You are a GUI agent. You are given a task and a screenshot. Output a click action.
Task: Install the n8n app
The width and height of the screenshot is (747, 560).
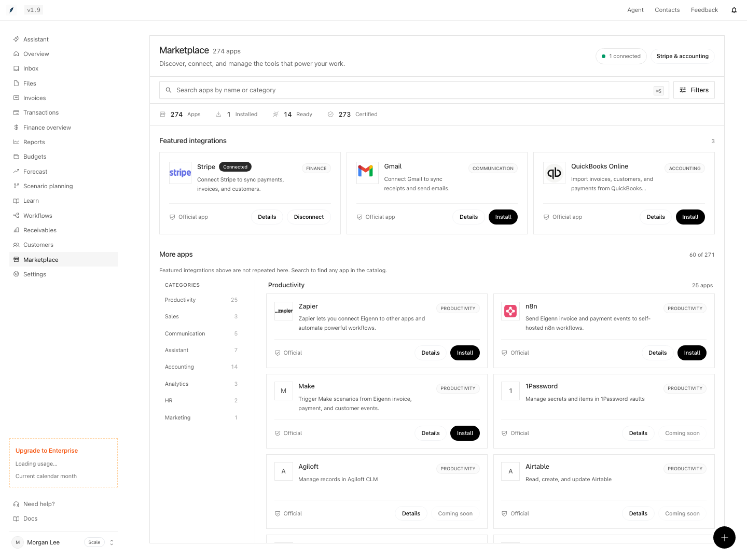(692, 353)
